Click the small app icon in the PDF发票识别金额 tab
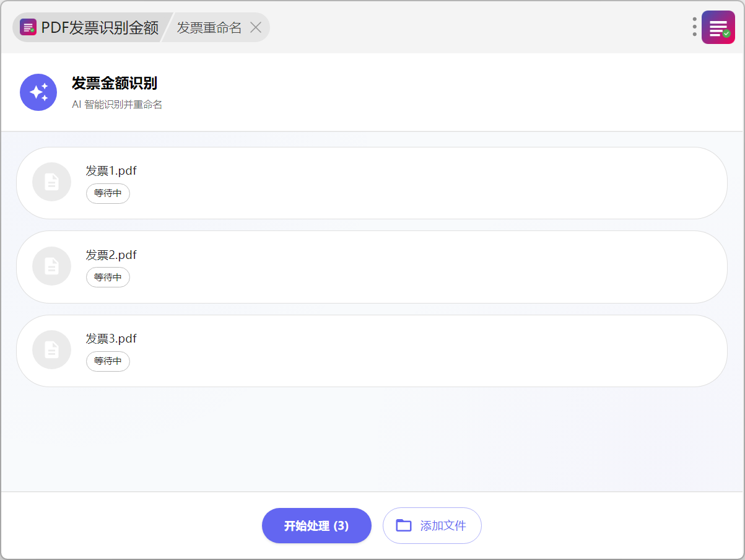 tap(28, 27)
